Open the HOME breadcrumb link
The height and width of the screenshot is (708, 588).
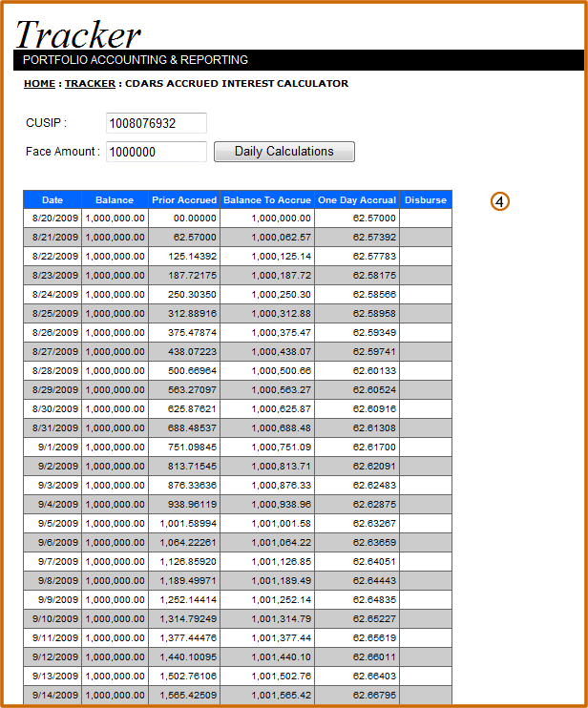39,84
